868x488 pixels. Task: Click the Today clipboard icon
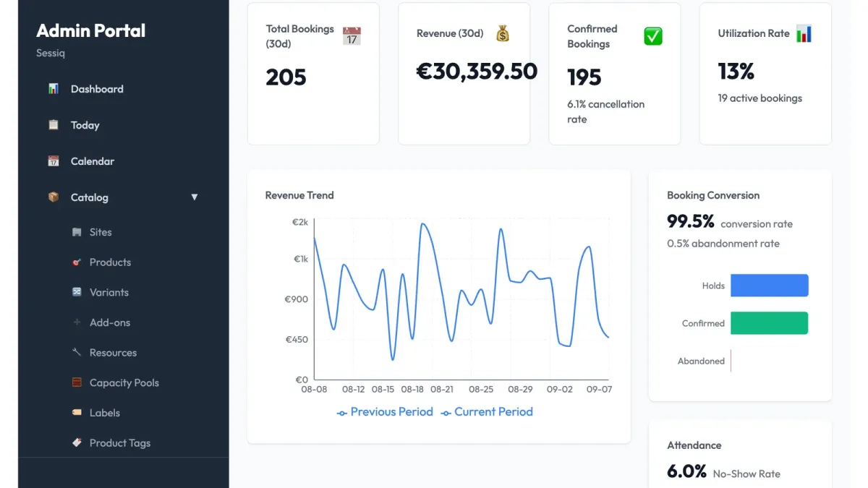point(54,125)
